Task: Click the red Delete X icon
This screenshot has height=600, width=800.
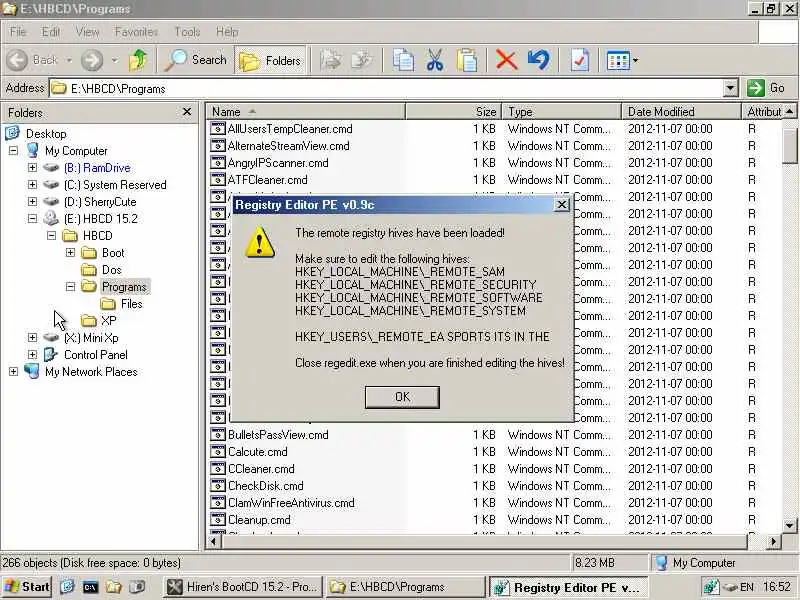Action: [506, 60]
